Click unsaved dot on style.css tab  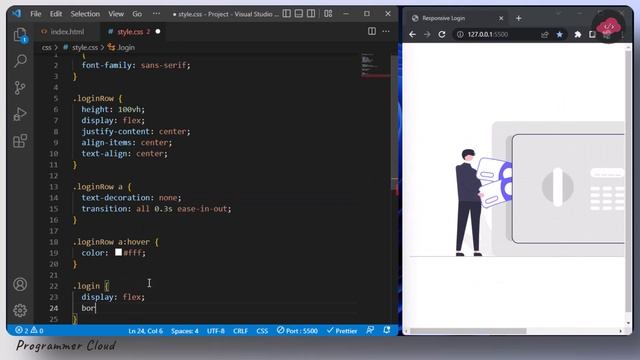[x=158, y=31]
